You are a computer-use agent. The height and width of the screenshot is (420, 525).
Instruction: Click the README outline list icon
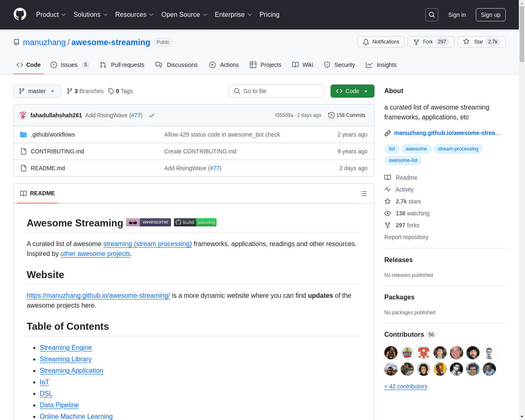[x=363, y=194]
